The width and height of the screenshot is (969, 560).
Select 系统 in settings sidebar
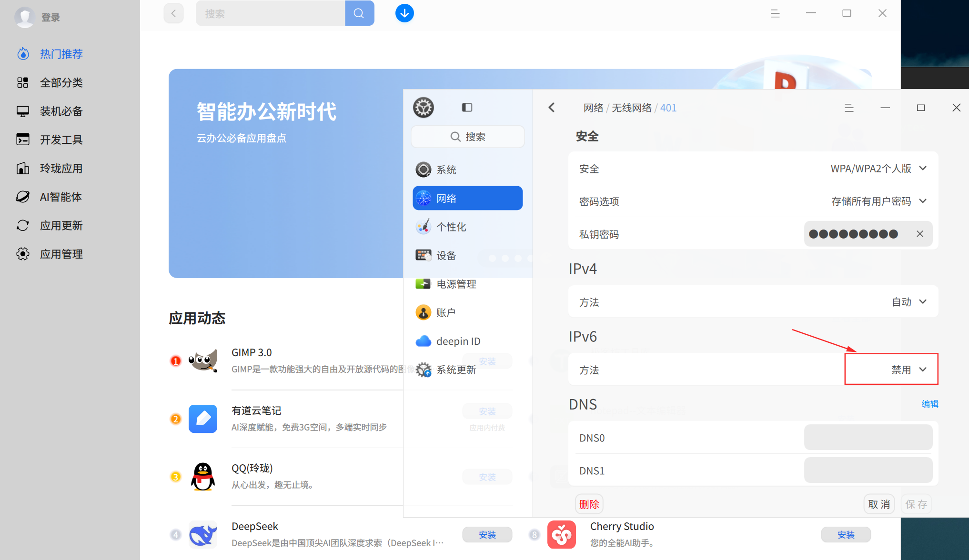467,170
